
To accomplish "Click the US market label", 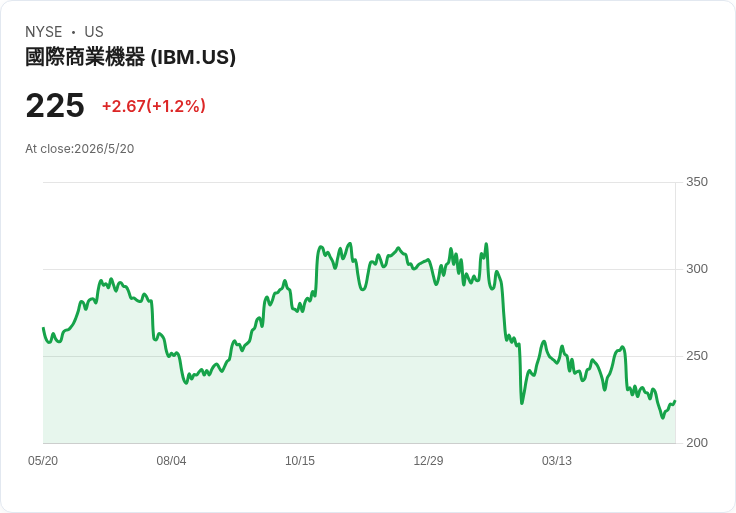I will [94, 31].
